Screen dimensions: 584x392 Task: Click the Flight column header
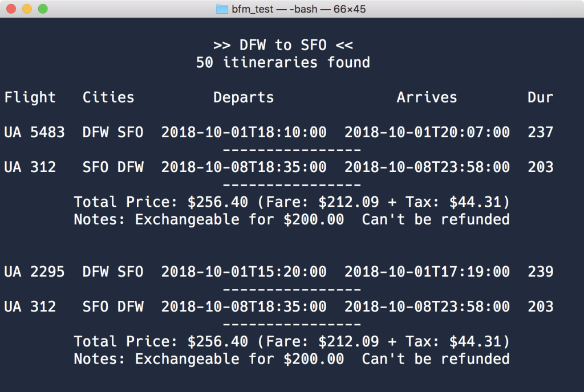tap(30, 97)
